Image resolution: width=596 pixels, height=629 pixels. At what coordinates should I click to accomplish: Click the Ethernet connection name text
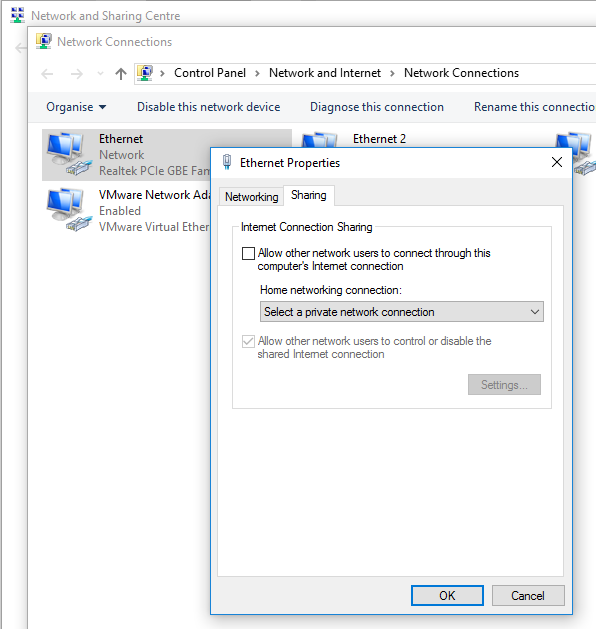[x=121, y=139]
